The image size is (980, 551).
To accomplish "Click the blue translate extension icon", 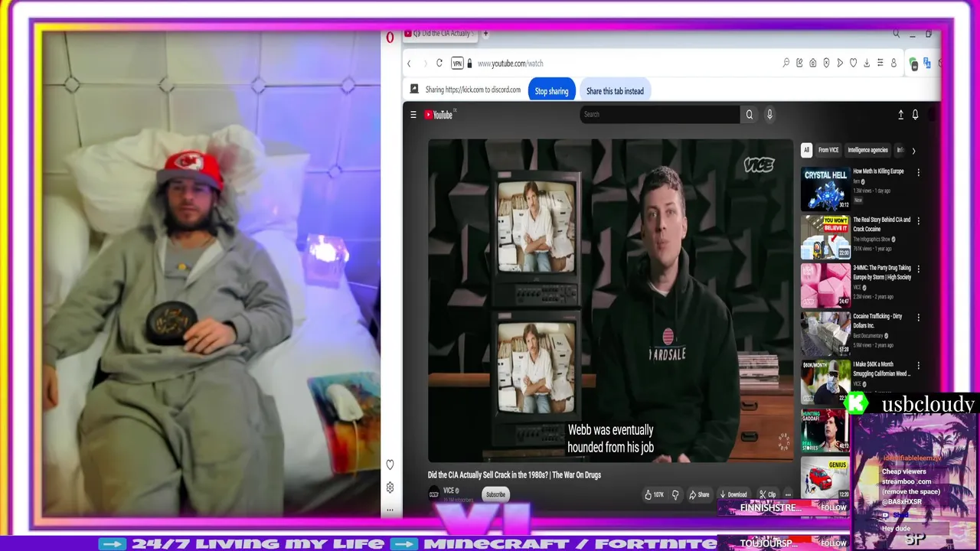I will tap(927, 64).
